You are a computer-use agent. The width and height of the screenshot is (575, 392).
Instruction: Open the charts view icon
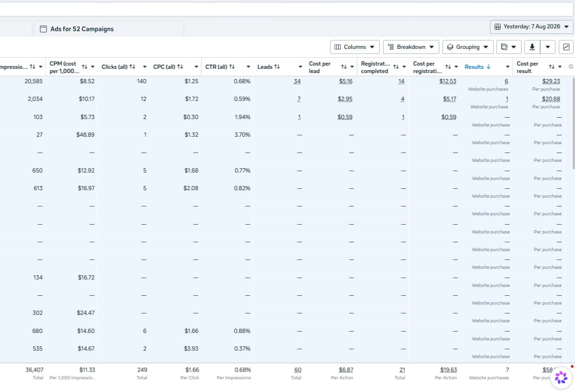pyautogui.click(x=566, y=47)
